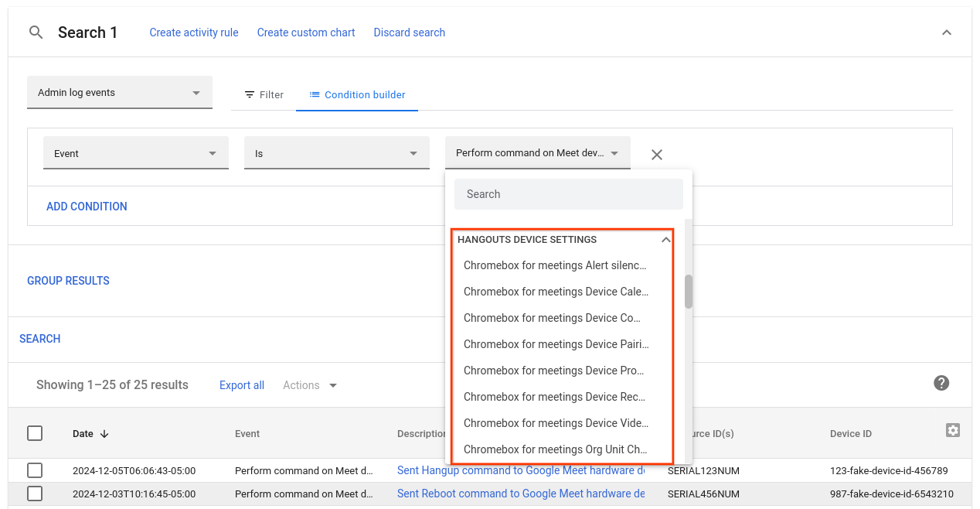Check the 2024-12-03 row checkbox
The image size is (980, 509).
[x=35, y=494]
